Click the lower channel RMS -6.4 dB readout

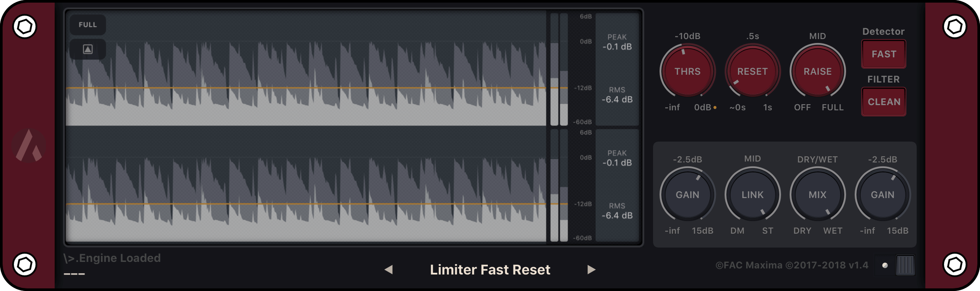pos(617,211)
